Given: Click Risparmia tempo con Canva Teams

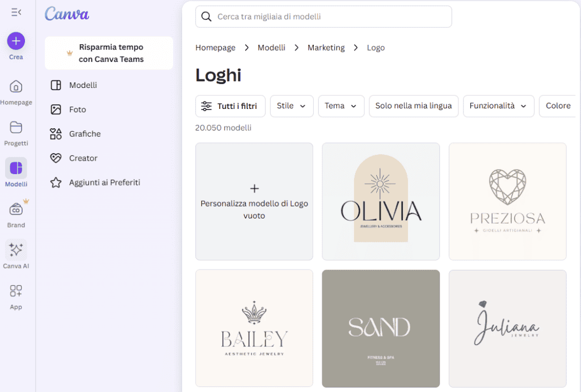Looking at the screenshot, I should (108, 53).
